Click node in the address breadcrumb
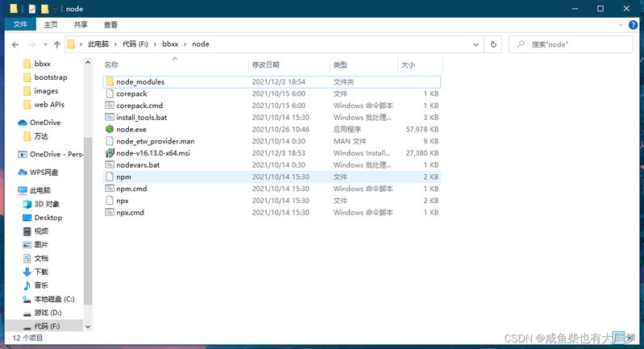Screen dimensions: 644x349 pos(201,44)
